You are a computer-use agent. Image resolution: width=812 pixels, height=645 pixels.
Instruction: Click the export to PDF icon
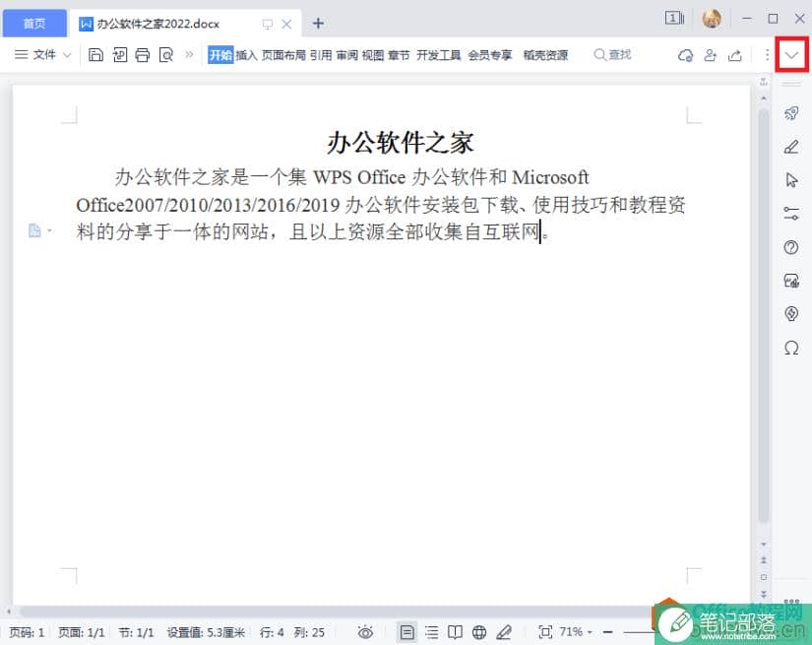pyautogui.click(x=120, y=54)
